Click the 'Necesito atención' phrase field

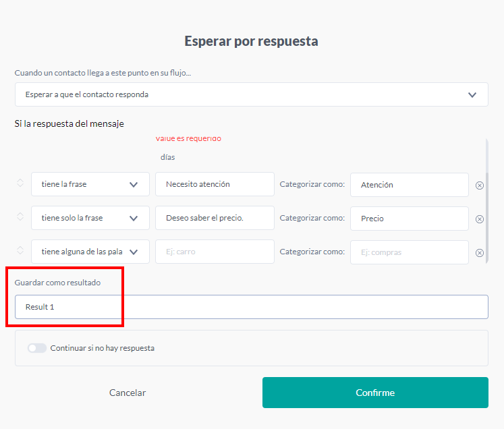(x=215, y=184)
